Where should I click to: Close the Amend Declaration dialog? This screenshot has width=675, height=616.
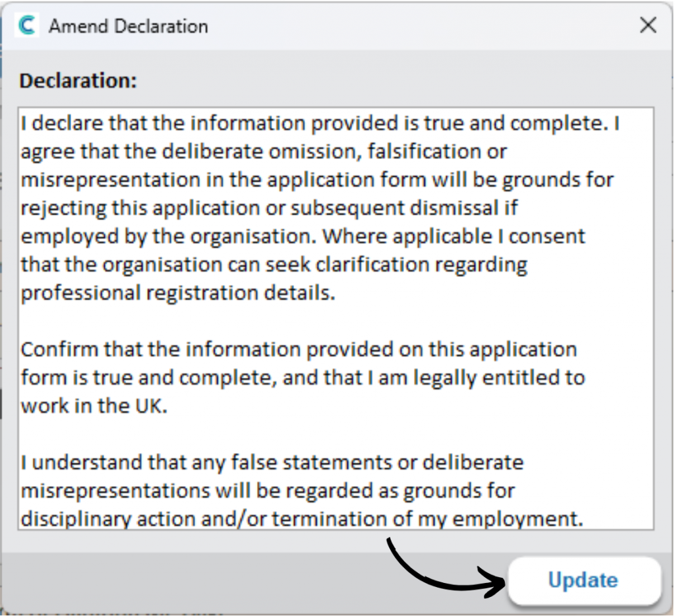point(648,25)
